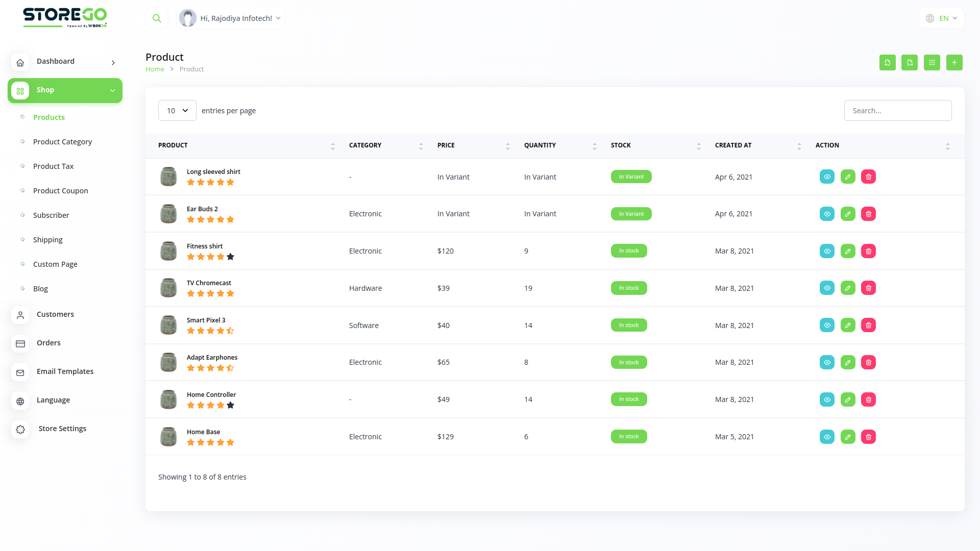Edit the Fitness shirt product
The width and height of the screenshot is (980, 551).
coord(847,251)
